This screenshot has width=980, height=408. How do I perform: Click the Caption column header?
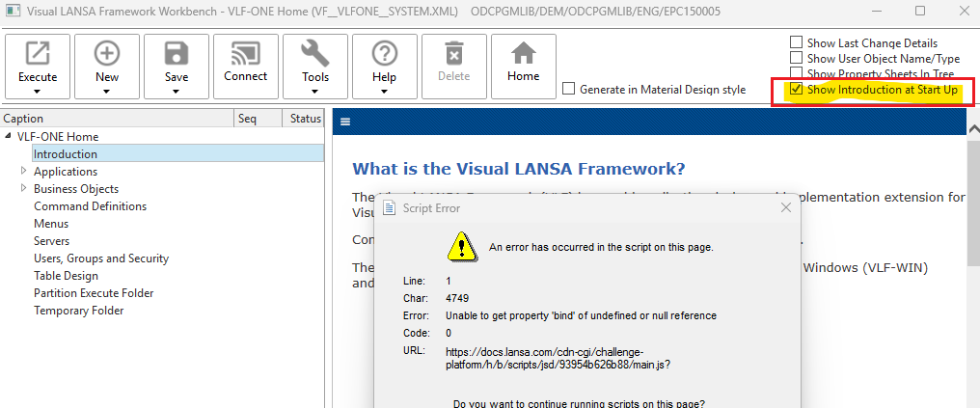[x=116, y=119]
